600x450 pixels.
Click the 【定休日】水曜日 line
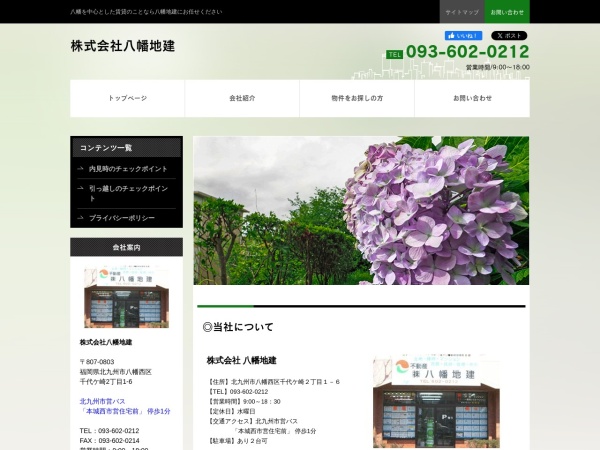coord(231,411)
